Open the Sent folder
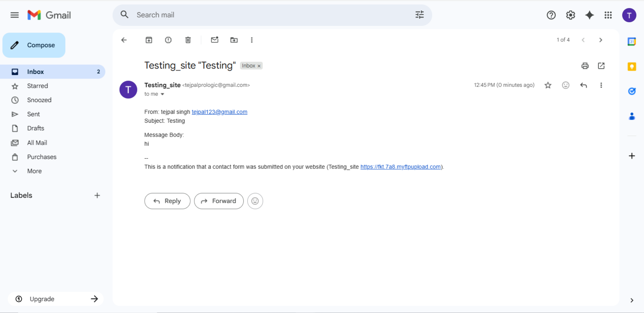 click(x=33, y=114)
